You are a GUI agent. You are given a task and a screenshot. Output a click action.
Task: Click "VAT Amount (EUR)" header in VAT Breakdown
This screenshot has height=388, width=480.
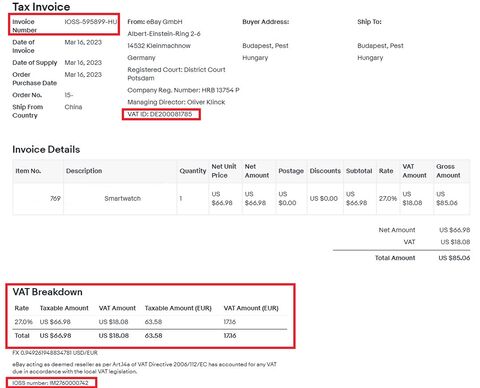coord(251,308)
